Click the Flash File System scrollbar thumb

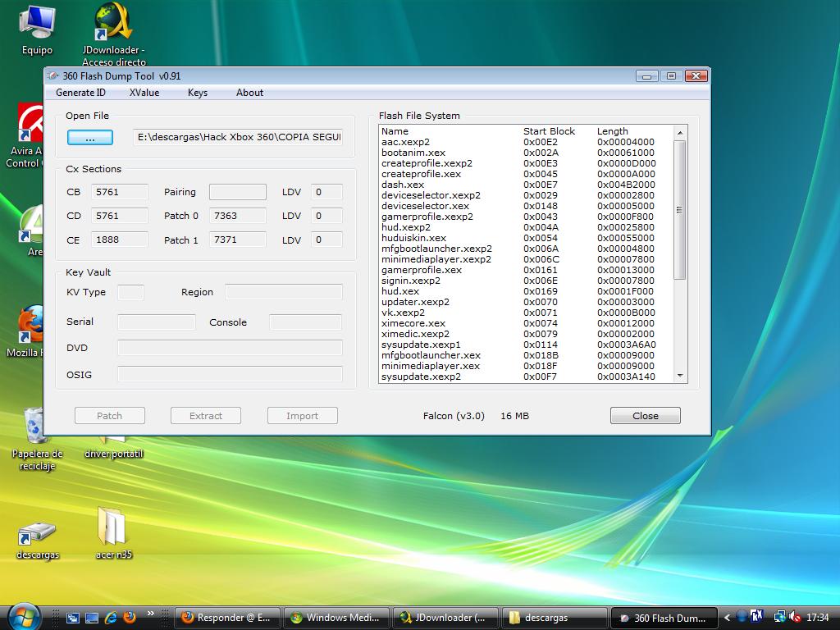(680, 210)
